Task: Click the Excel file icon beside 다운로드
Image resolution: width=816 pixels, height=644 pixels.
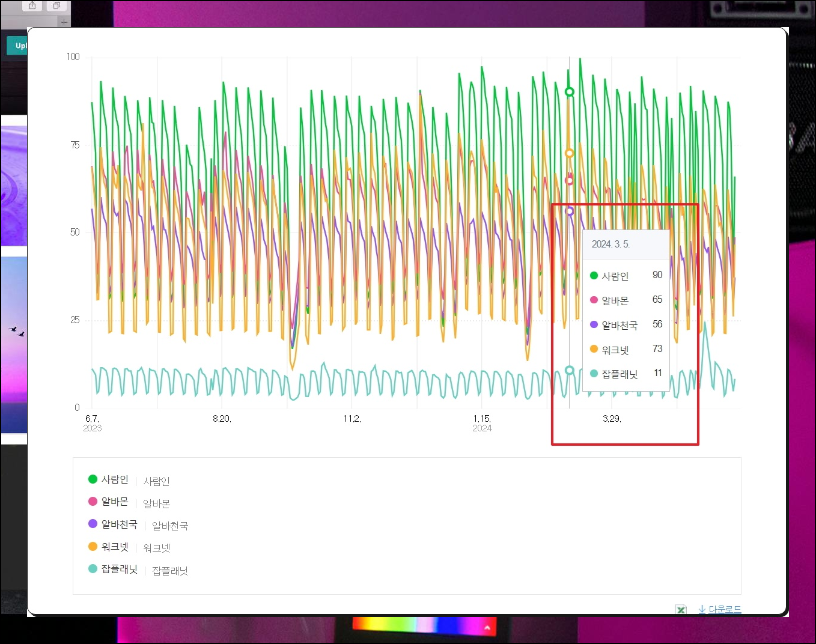Action: (681, 610)
